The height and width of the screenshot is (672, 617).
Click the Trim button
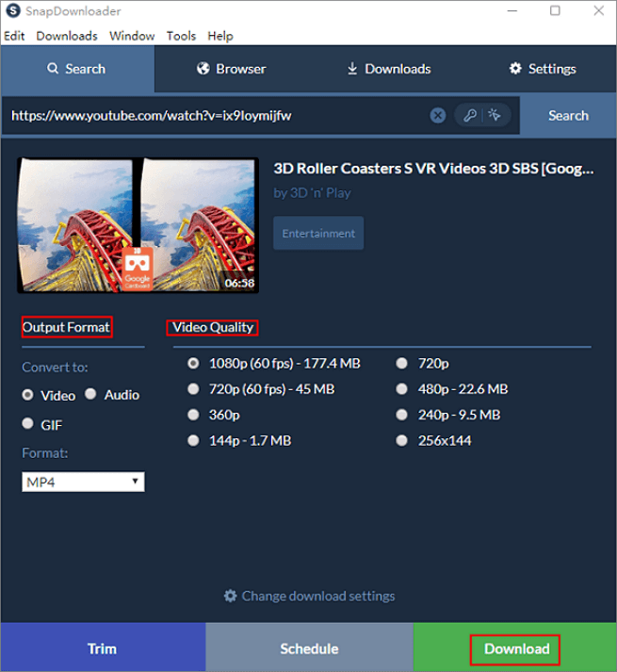102,648
